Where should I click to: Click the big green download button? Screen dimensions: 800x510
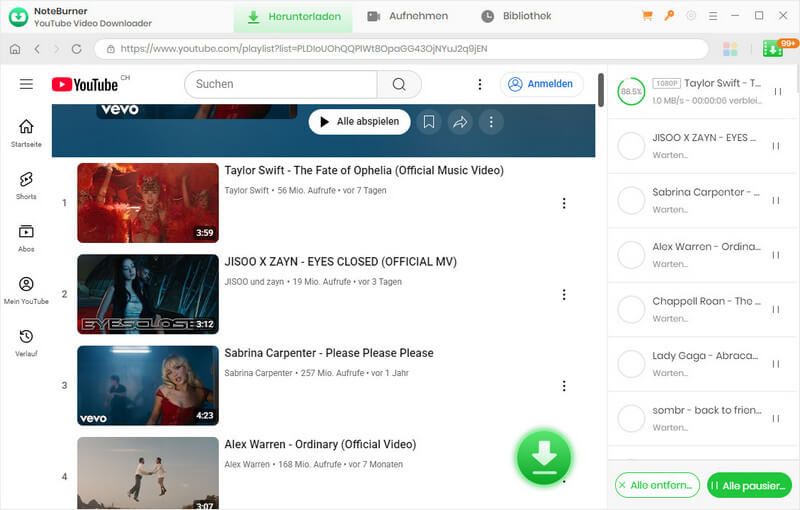[543, 458]
